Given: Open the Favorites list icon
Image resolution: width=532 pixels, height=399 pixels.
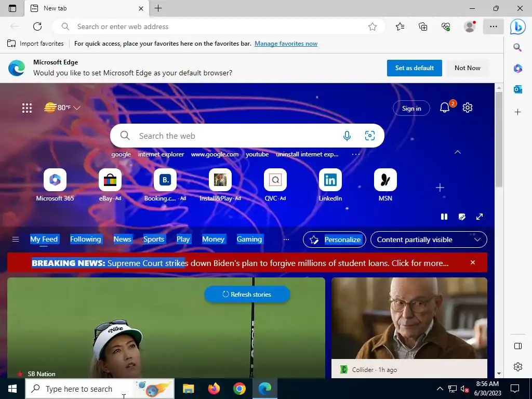Looking at the screenshot, I should pyautogui.click(x=400, y=26).
